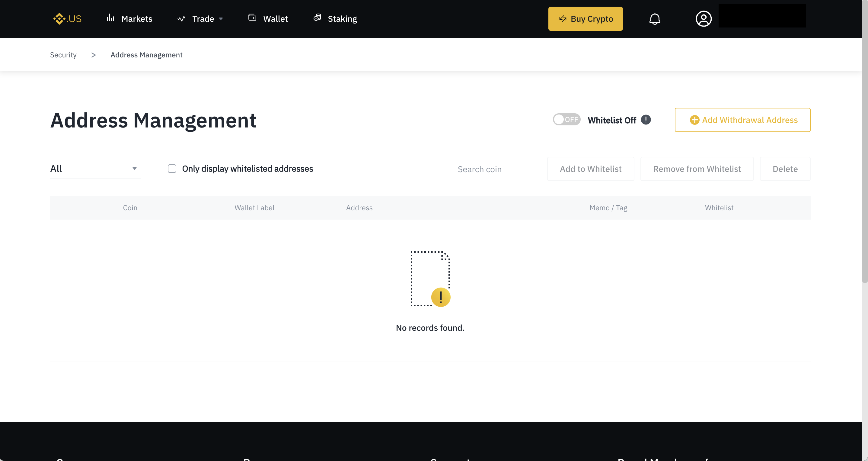Image resolution: width=868 pixels, height=461 pixels.
Task: Click the Binance.US logo
Action: [67, 19]
